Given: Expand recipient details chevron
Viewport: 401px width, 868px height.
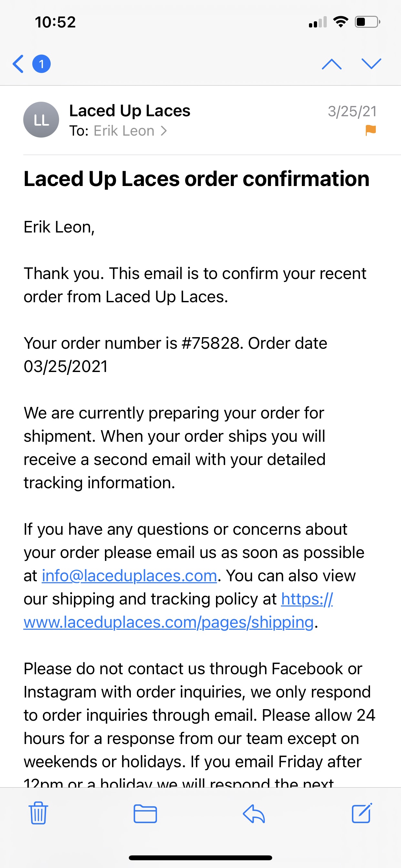Looking at the screenshot, I should [x=164, y=131].
